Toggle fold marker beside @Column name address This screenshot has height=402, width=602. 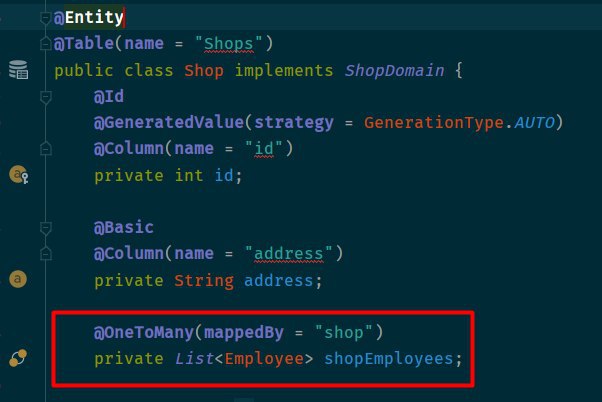(x=46, y=254)
